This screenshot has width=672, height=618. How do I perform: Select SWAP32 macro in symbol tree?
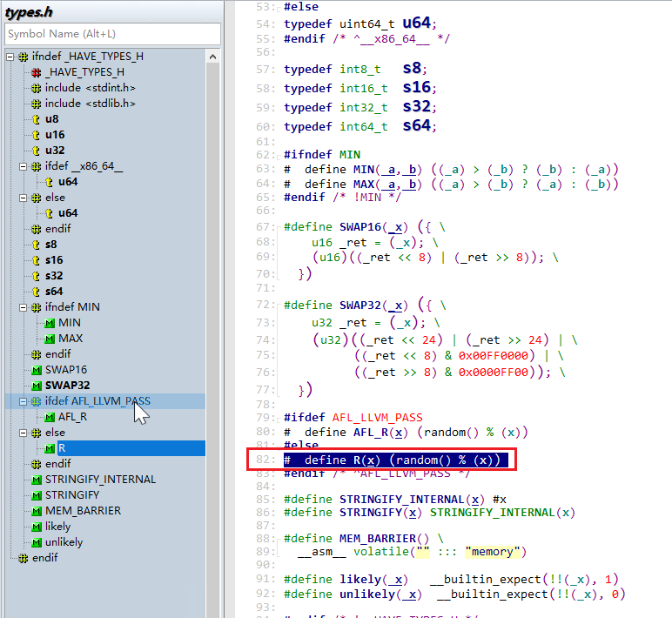[x=68, y=386]
